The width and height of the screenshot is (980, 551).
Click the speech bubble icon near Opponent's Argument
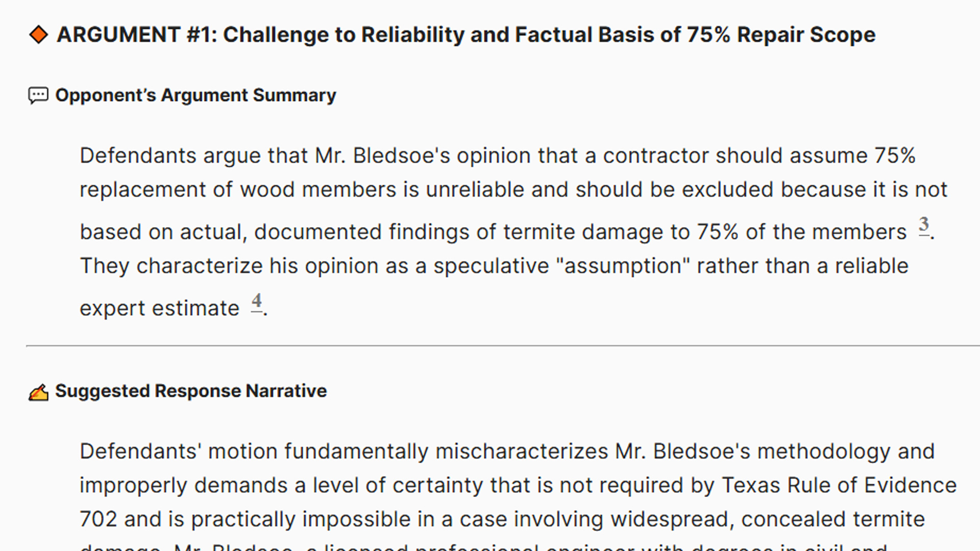[x=38, y=95]
